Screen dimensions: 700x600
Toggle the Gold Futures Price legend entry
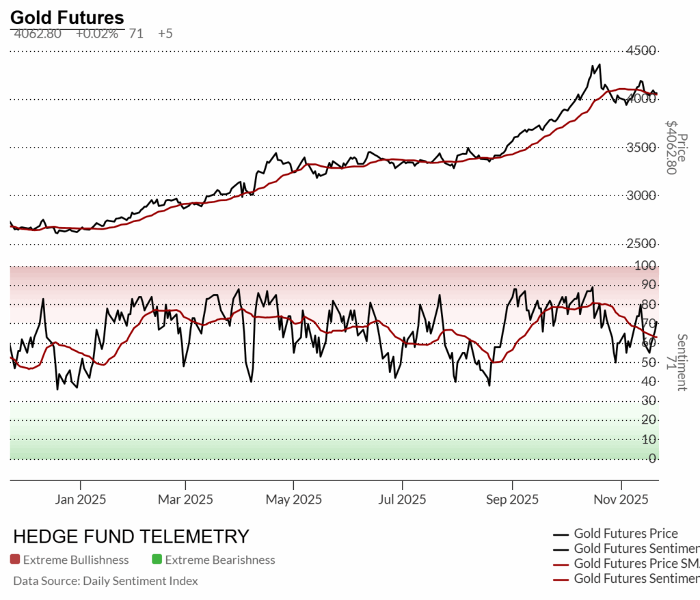point(625,534)
